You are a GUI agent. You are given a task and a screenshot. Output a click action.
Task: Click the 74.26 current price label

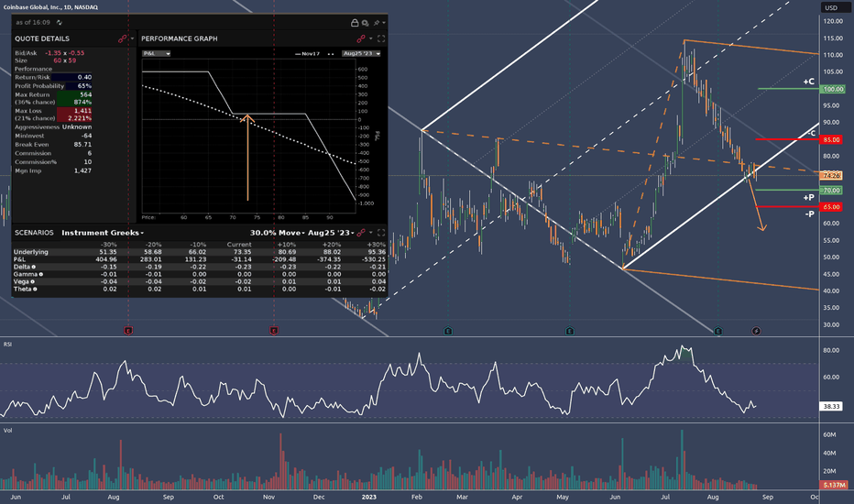tap(831, 175)
